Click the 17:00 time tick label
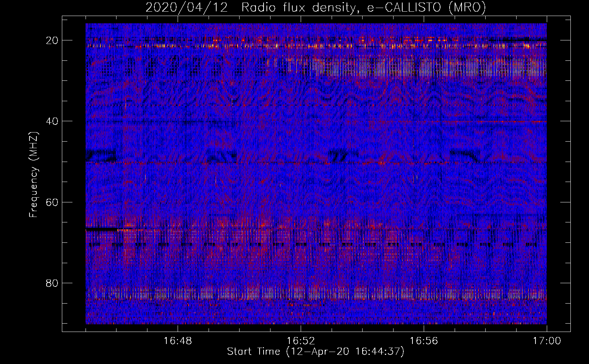 547,341
